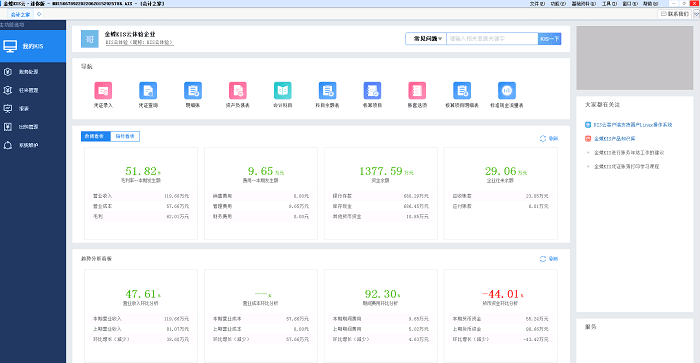
Task: Open the 功能 menu
Action: (558, 4)
